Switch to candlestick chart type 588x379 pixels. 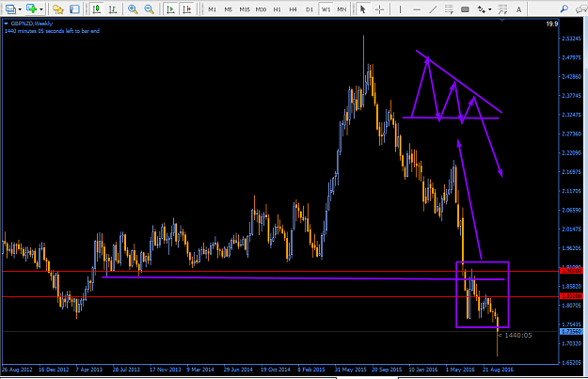coord(97,9)
